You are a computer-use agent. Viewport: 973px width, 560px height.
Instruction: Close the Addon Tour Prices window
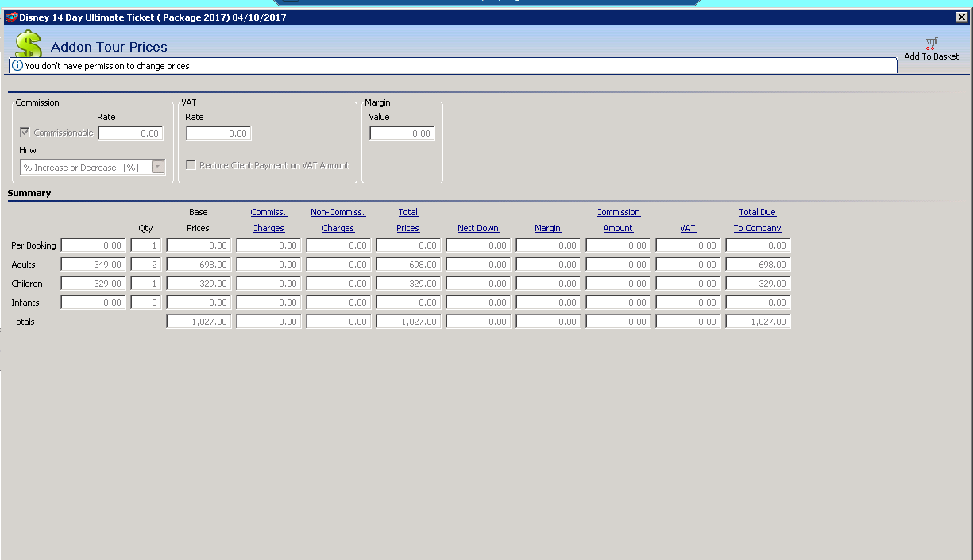tap(961, 17)
